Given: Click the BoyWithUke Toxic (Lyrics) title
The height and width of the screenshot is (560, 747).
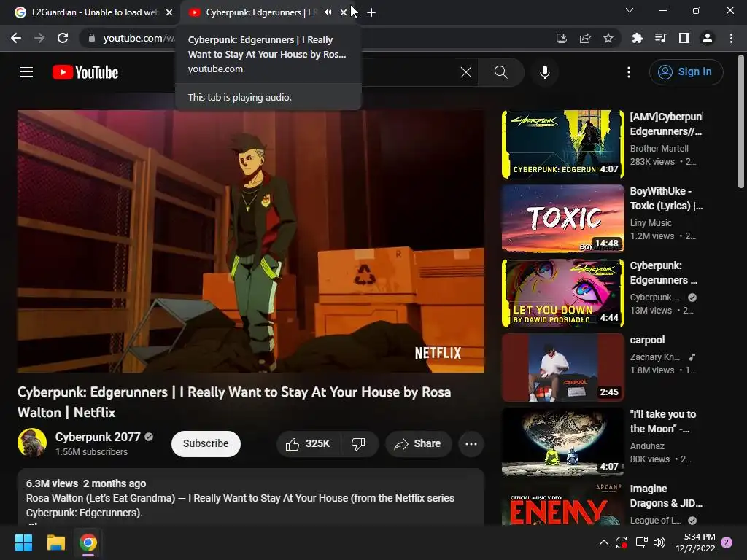Looking at the screenshot, I should [x=666, y=198].
